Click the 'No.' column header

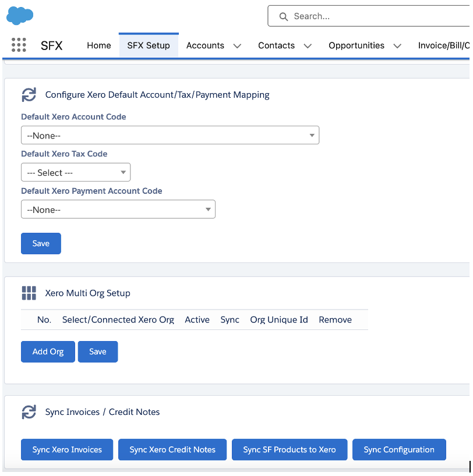click(x=44, y=319)
